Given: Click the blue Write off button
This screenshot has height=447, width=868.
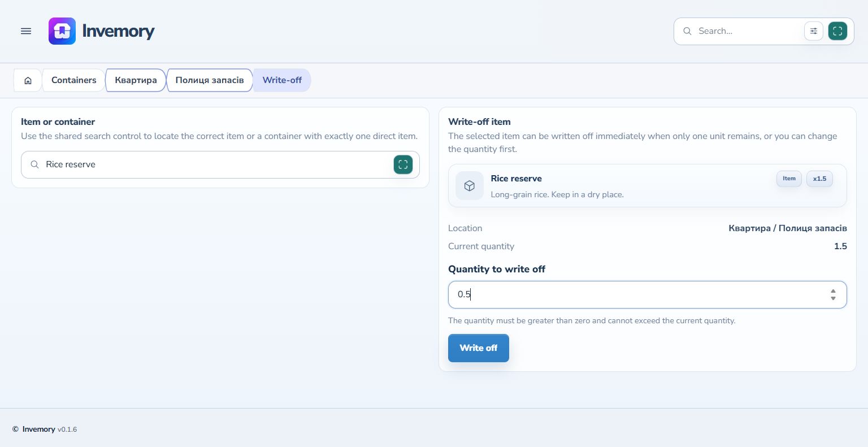Looking at the screenshot, I should tap(479, 348).
